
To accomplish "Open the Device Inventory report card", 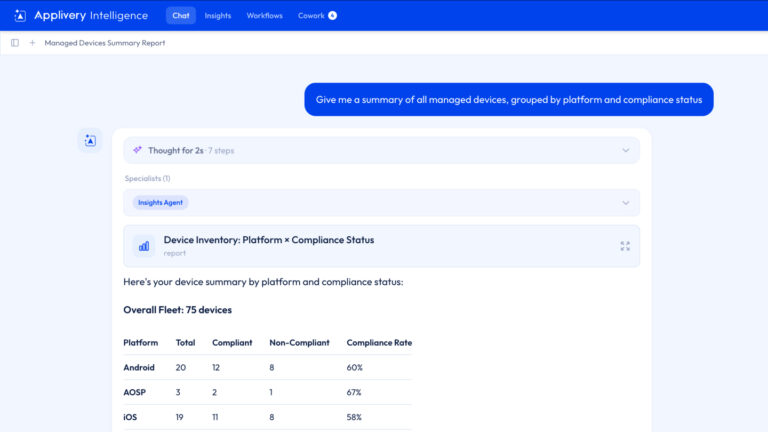I will click(382, 246).
